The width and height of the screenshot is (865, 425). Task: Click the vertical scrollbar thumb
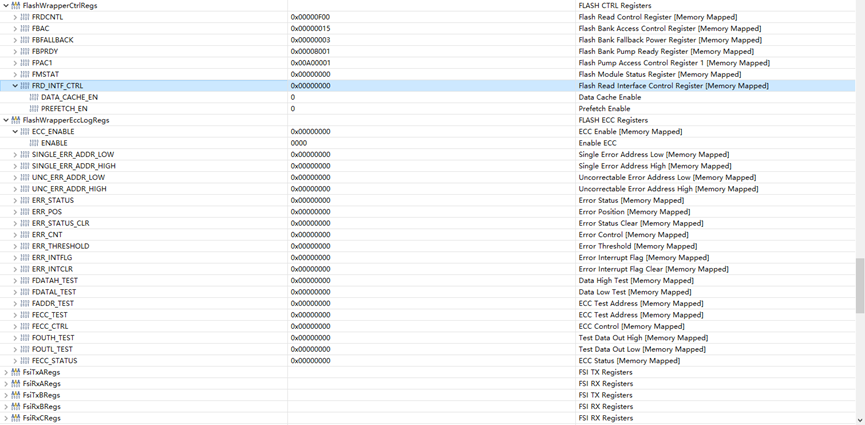[860, 285]
